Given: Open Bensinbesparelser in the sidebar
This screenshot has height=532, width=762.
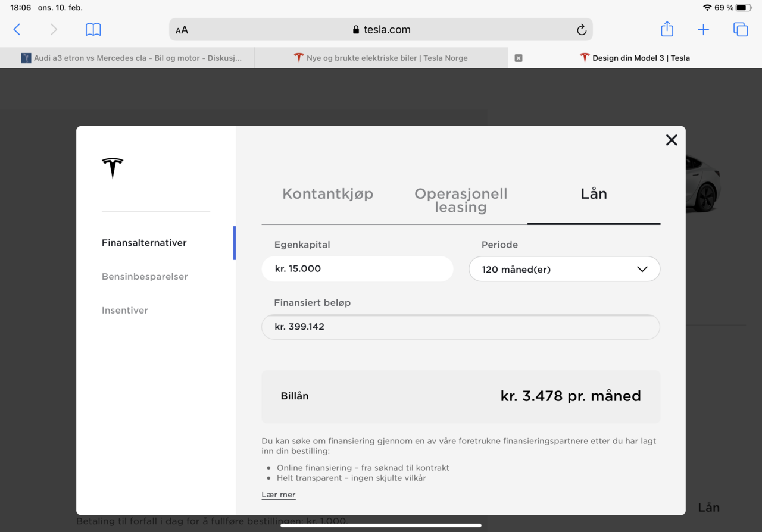Looking at the screenshot, I should [145, 277].
